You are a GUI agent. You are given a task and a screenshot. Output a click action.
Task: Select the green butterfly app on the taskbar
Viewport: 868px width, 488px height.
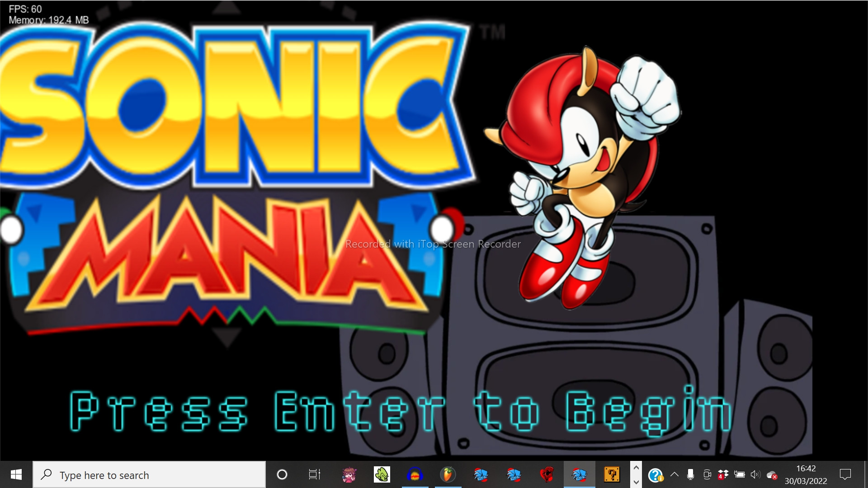click(x=382, y=474)
